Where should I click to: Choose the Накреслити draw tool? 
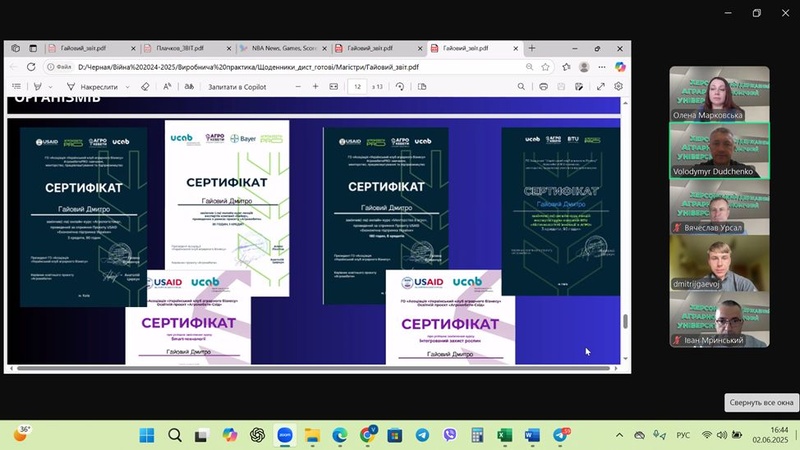[92, 87]
